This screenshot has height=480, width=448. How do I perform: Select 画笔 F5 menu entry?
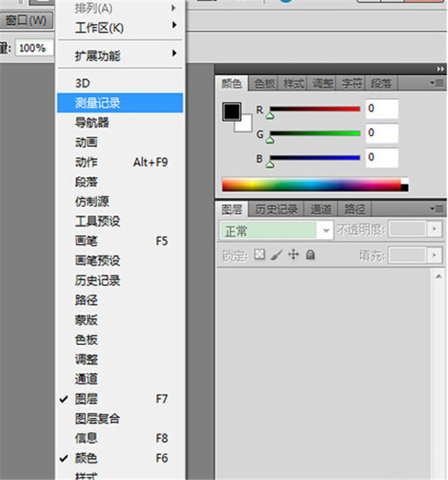(x=120, y=241)
